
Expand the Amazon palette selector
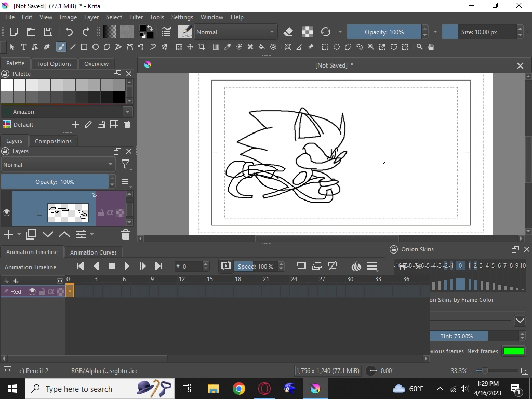coord(127,111)
